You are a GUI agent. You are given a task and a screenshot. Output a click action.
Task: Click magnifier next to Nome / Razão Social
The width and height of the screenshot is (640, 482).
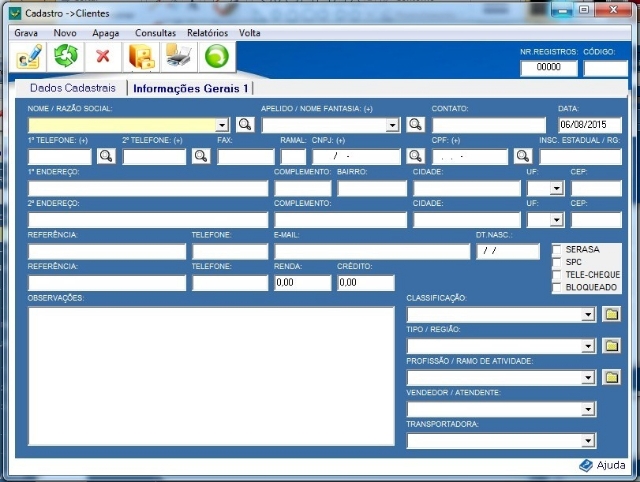coord(245,125)
